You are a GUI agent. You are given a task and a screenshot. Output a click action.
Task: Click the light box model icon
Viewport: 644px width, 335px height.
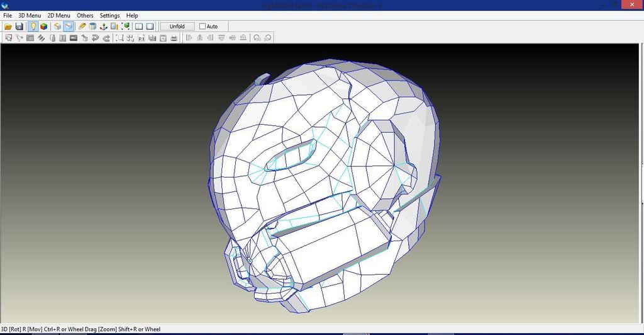click(57, 26)
